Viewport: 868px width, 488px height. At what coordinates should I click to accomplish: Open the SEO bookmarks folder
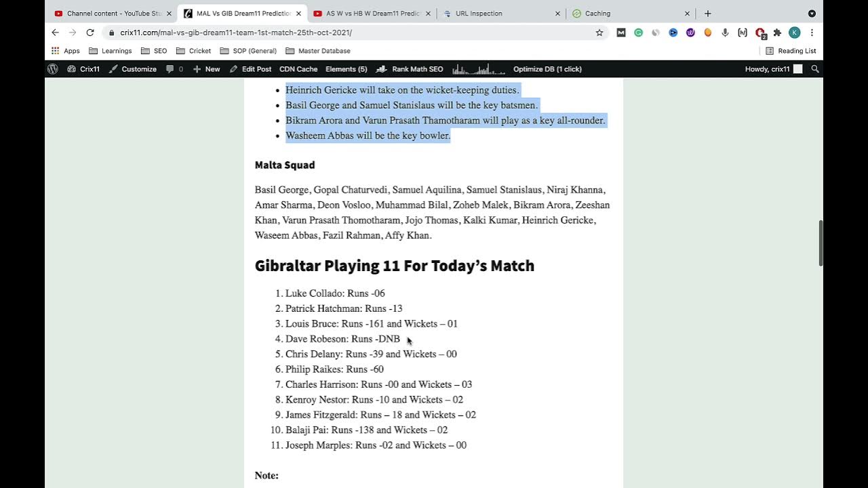click(154, 51)
